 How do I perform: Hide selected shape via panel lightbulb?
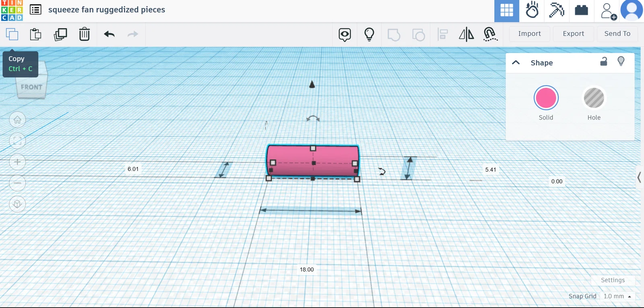[x=621, y=61]
